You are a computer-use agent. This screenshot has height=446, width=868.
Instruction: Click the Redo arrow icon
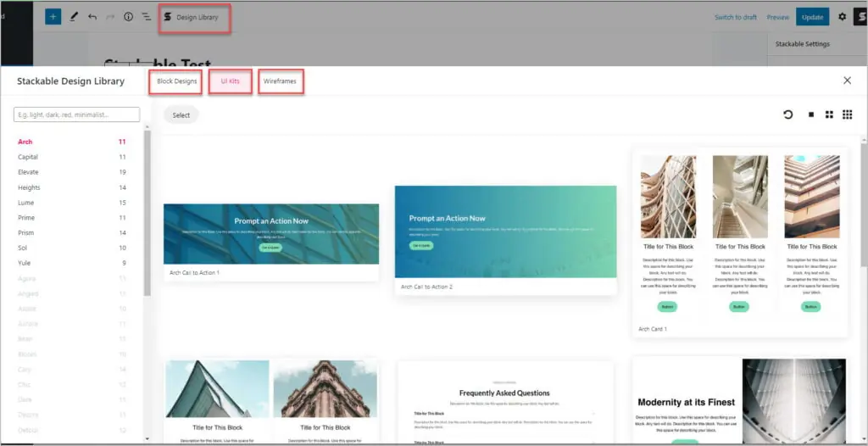click(110, 17)
